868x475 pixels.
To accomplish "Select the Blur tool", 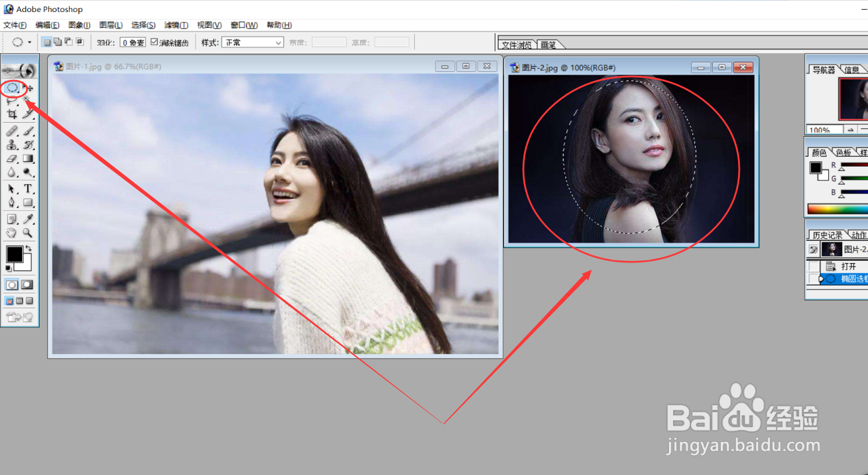I will (x=12, y=172).
